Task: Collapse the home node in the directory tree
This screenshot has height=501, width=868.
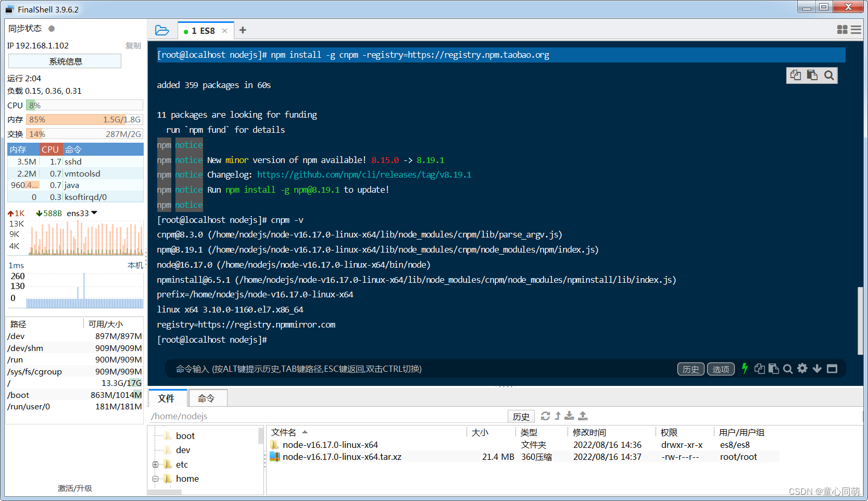Action: click(x=155, y=479)
